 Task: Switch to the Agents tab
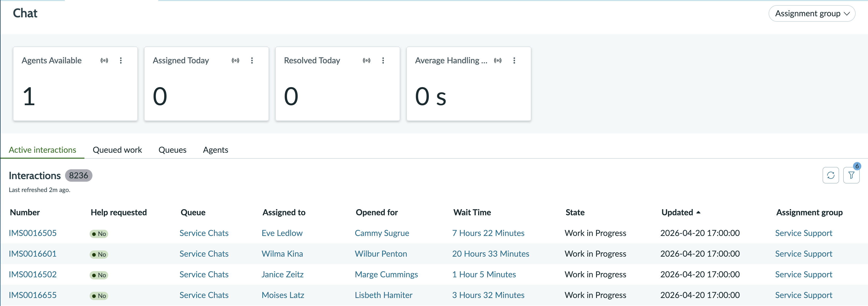pos(216,150)
